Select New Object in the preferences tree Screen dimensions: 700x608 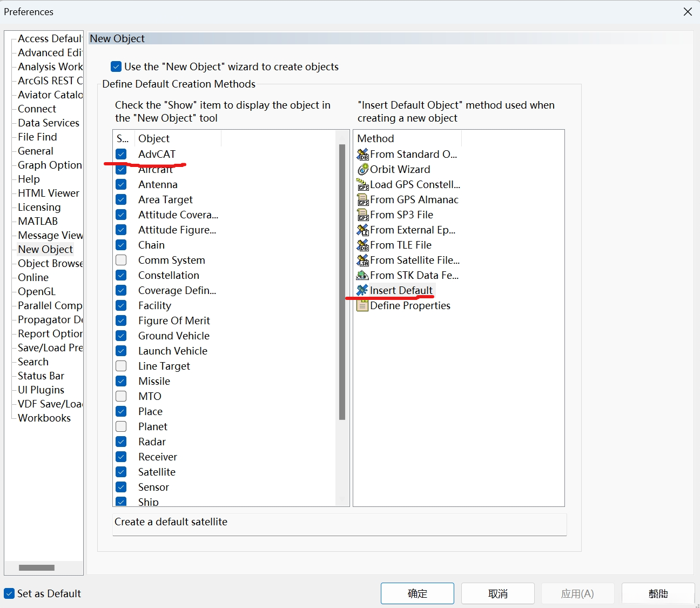point(45,249)
